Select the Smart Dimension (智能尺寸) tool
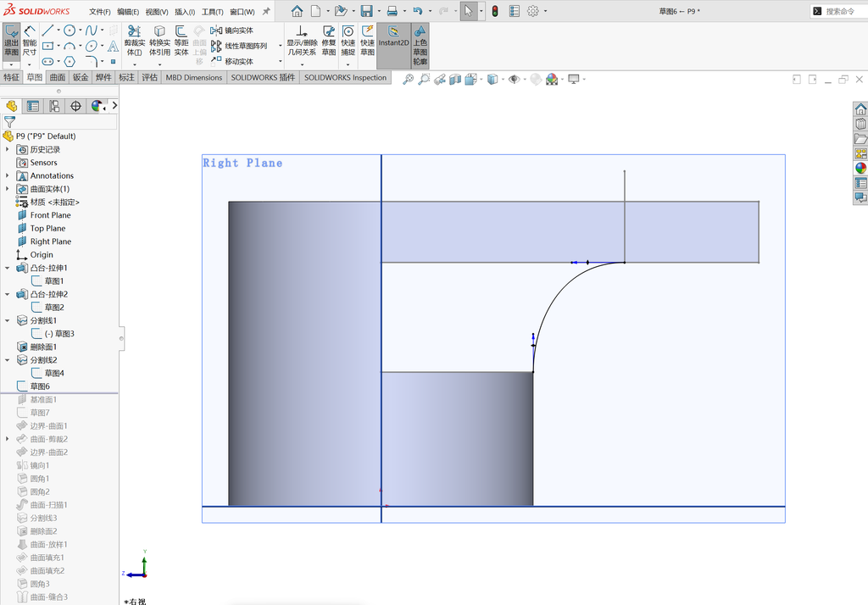Viewport: 868px width, 605px height. pyautogui.click(x=30, y=41)
